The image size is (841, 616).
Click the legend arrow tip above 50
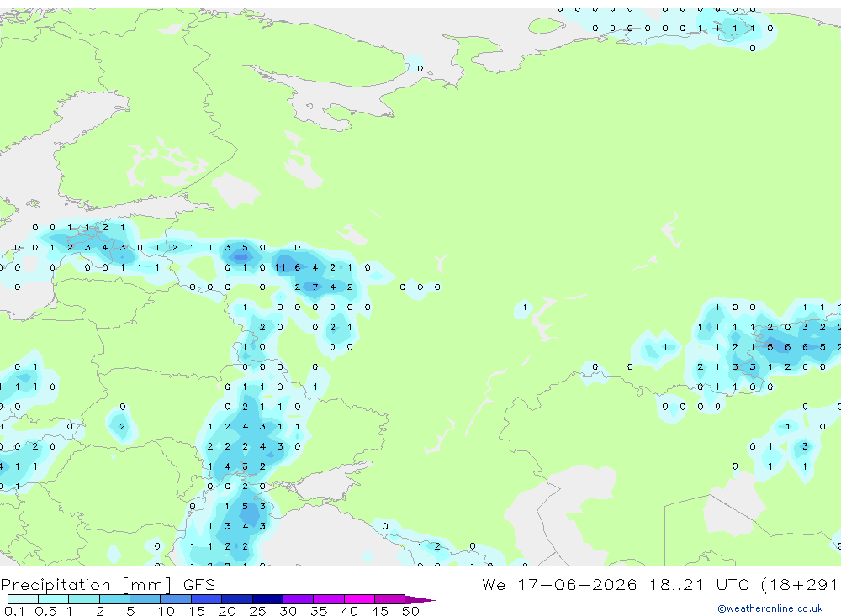tap(420, 599)
